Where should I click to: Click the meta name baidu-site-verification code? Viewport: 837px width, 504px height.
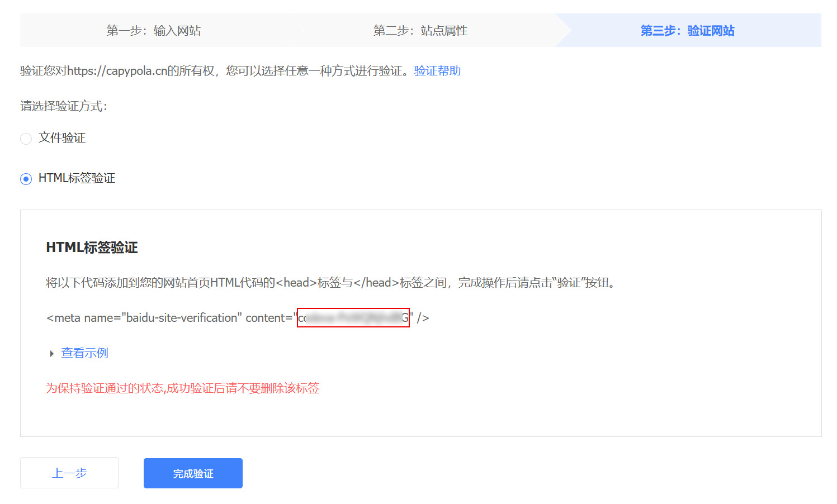click(170, 318)
